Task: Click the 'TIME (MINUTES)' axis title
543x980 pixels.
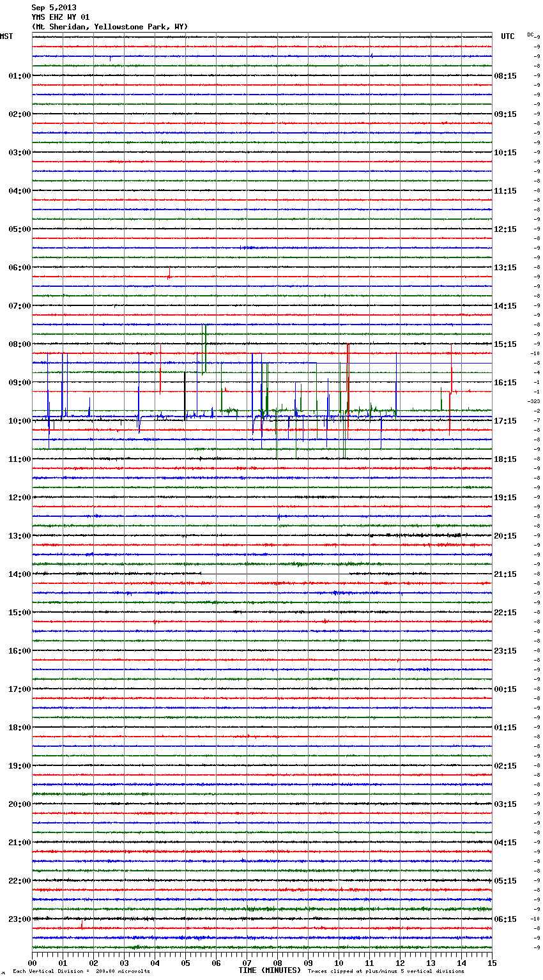Action: [x=270, y=970]
